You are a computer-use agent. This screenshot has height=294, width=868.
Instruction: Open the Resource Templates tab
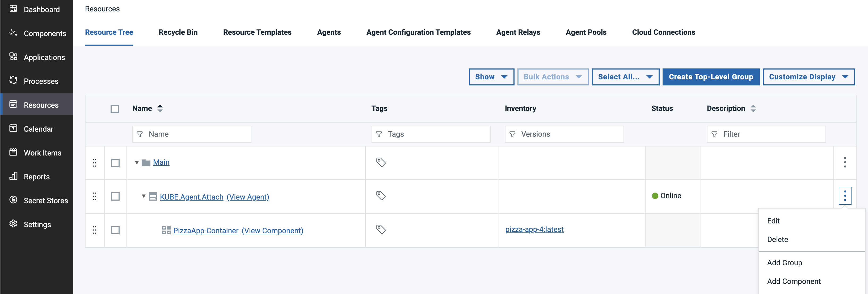(257, 32)
